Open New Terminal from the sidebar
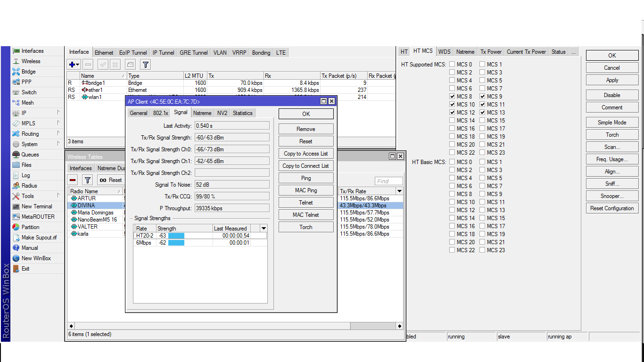This screenshot has height=362, width=644. pyautogui.click(x=36, y=206)
